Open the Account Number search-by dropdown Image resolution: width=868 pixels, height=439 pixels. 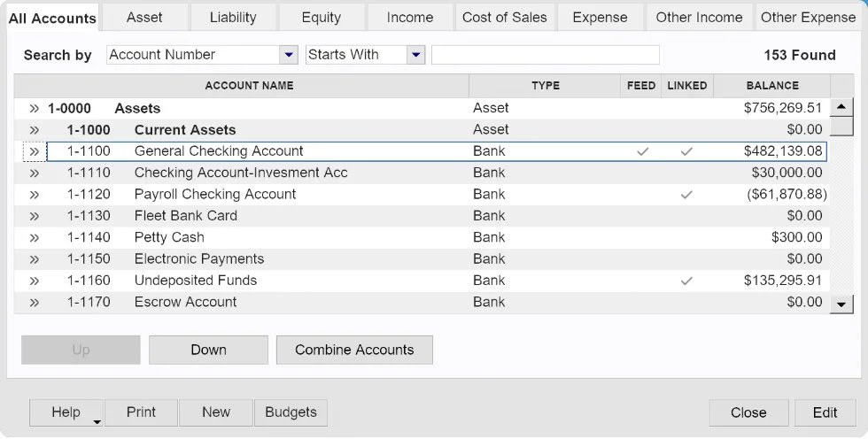click(x=289, y=55)
